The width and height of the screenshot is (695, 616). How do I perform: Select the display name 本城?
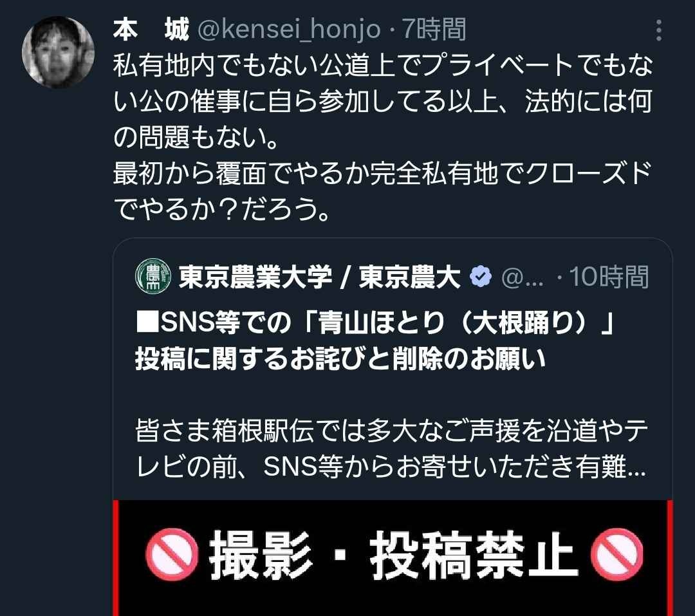[x=151, y=30]
